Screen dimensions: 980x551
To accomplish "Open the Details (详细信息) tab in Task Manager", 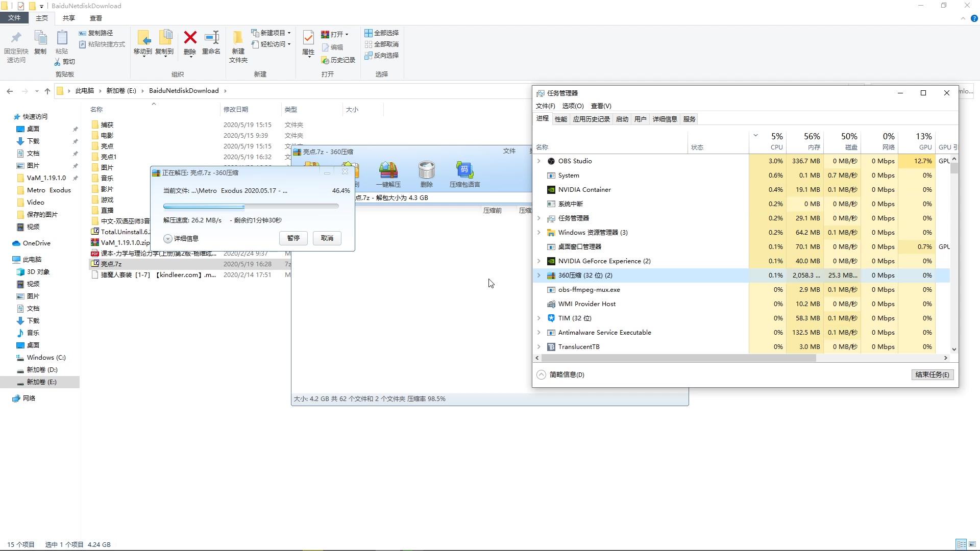I will [x=665, y=119].
